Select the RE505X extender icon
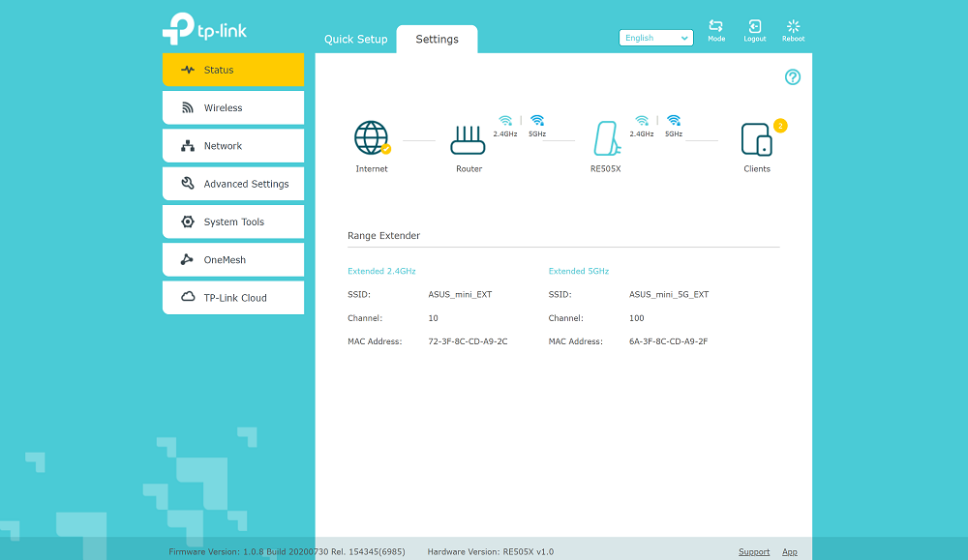The image size is (968, 560). (606, 138)
